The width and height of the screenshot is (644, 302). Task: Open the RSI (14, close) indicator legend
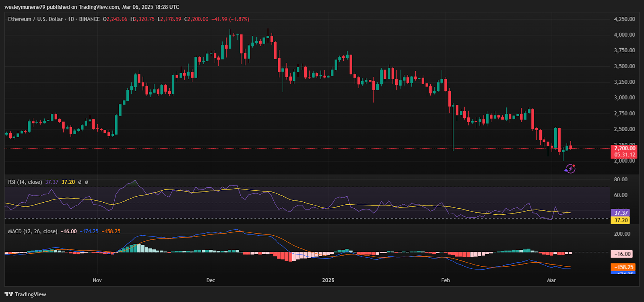click(x=25, y=182)
